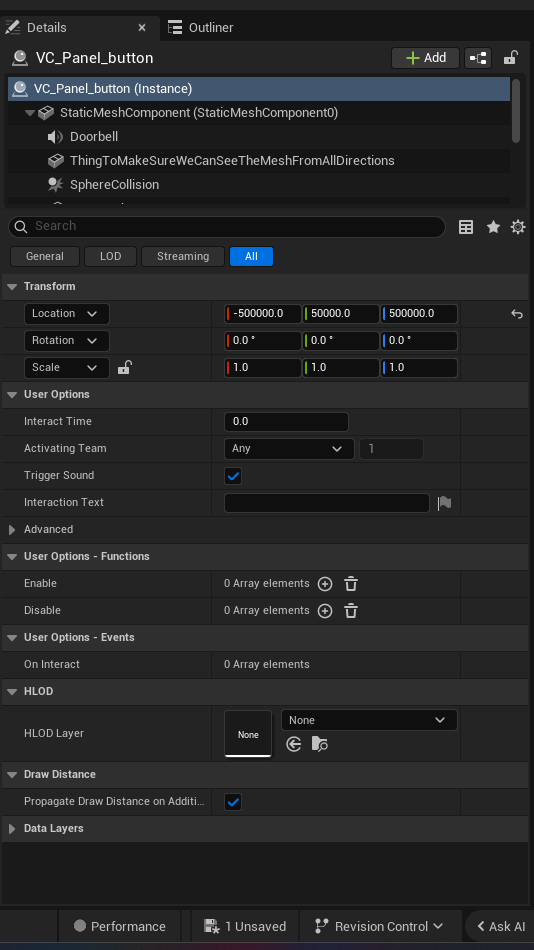This screenshot has width=534, height=950.
Task: Use selected asset arrow for HLOD Layer
Action: coord(294,744)
